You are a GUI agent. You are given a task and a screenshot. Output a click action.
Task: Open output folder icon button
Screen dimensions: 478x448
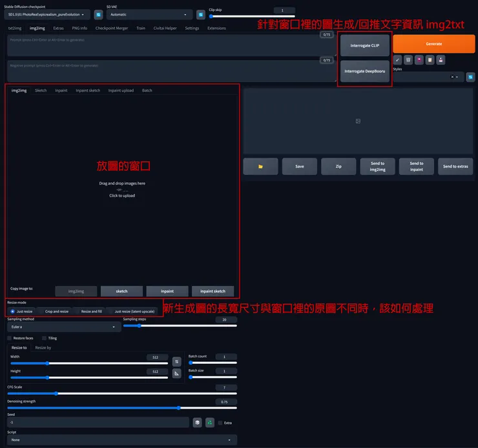pos(260,166)
